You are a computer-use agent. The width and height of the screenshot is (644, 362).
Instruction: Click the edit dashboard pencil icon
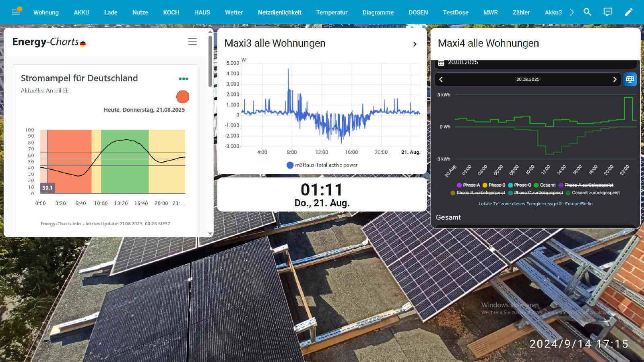point(628,12)
